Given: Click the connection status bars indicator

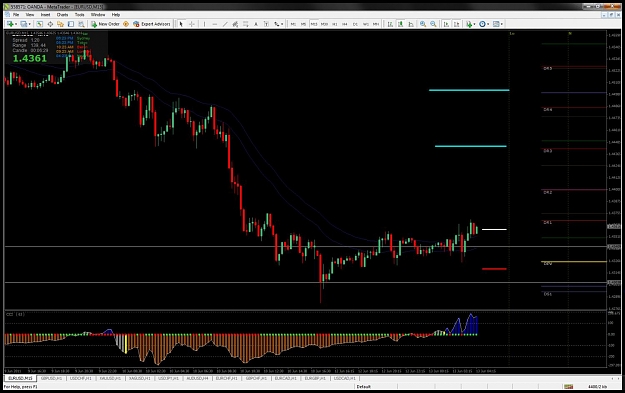Looking at the screenshot, I should [568, 387].
